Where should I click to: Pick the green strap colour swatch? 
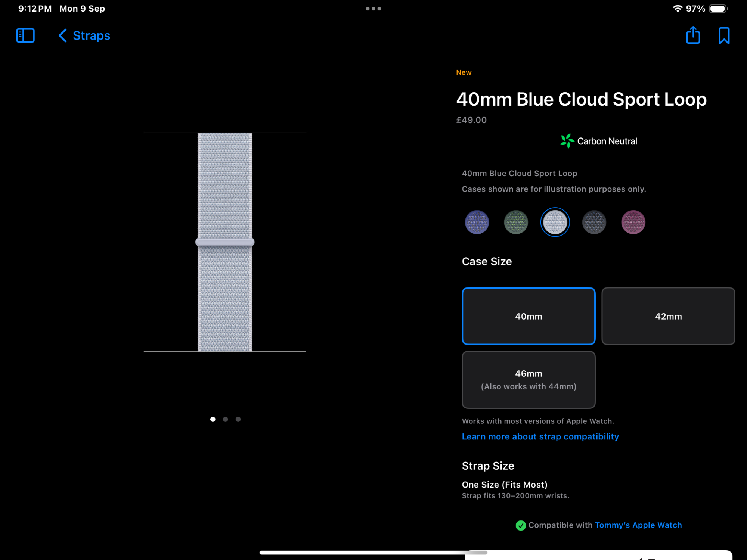click(x=516, y=223)
